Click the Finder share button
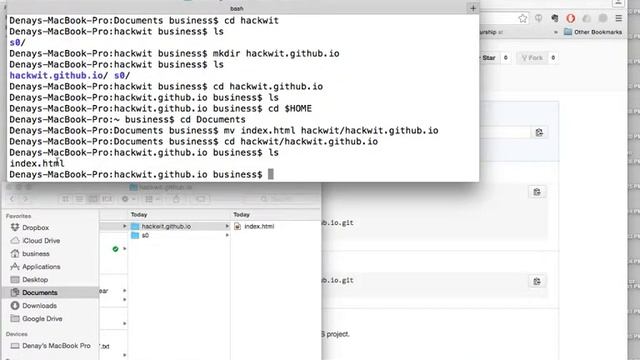Viewport: 640px width, 360px height. 176,199
